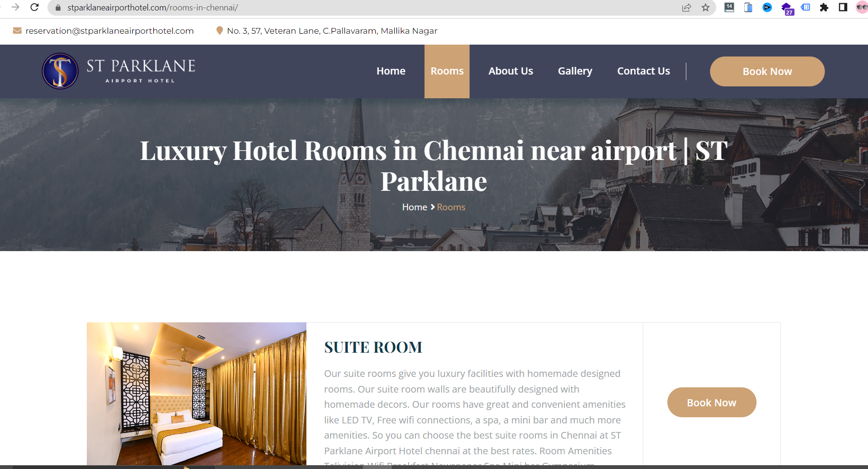Viewport: 868px width, 469px height.
Task: Open the browser profile avatar icon
Action: click(861, 8)
